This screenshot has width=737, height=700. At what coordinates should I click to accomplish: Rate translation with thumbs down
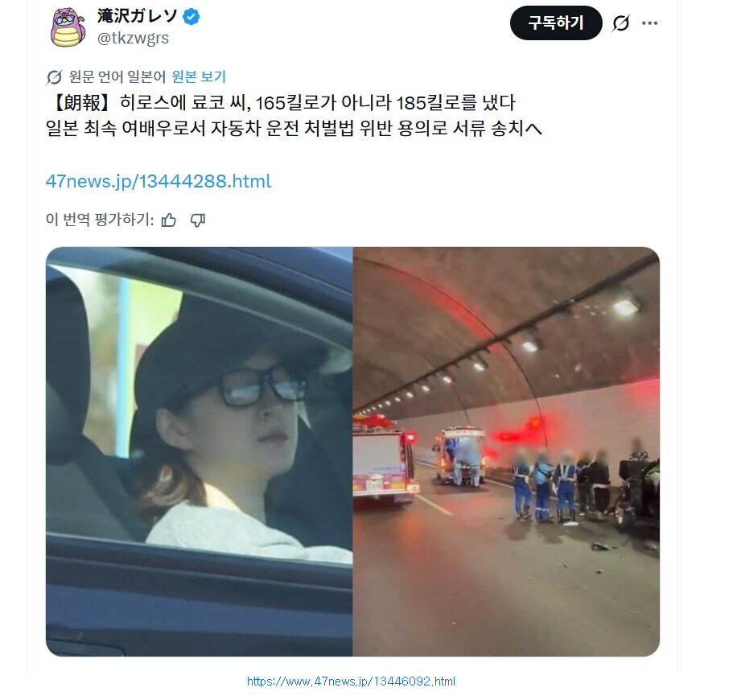(x=198, y=220)
